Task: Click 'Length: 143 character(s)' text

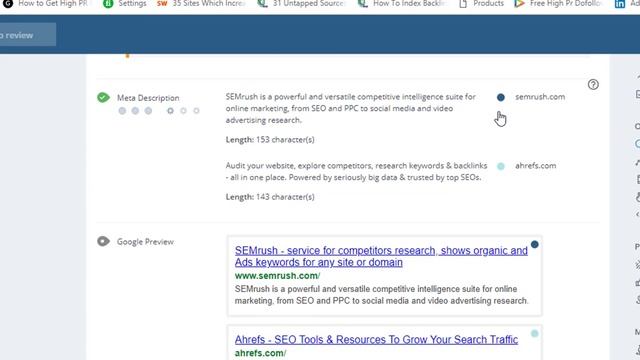Action: pos(270,197)
